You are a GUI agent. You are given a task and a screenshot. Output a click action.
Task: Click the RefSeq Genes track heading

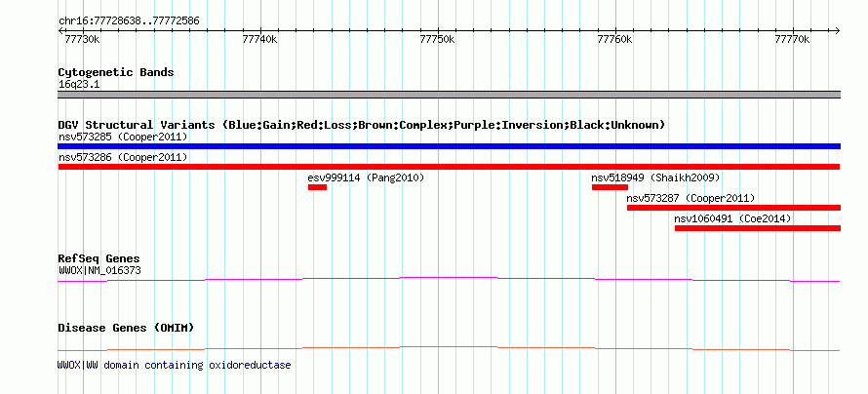pos(99,259)
